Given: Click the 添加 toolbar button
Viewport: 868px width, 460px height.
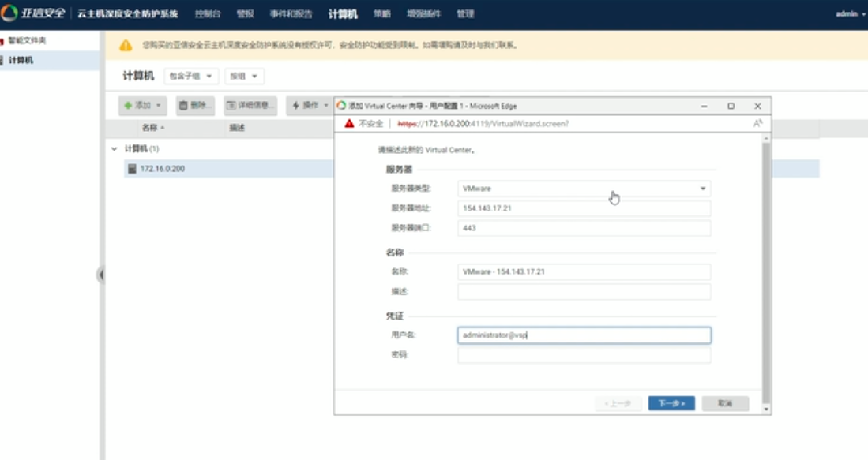Looking at the screenshot, I should click(142, 105).
